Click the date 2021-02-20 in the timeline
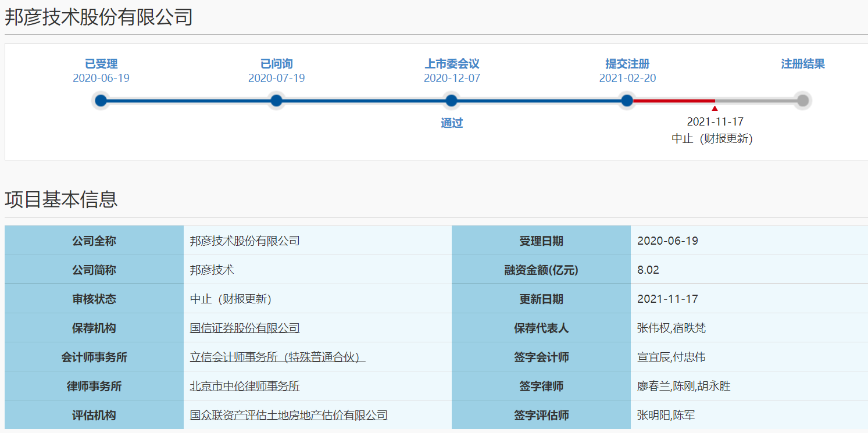 point(627,78)
